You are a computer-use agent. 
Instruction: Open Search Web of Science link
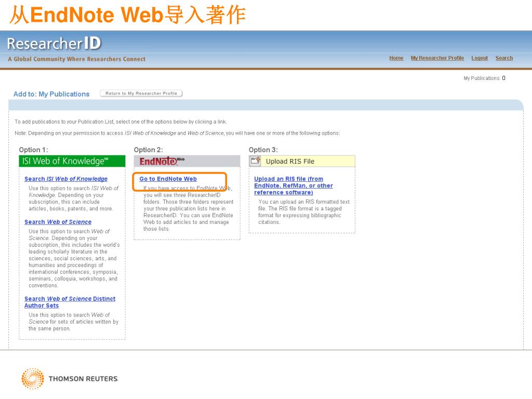click(x=58, y=222)
